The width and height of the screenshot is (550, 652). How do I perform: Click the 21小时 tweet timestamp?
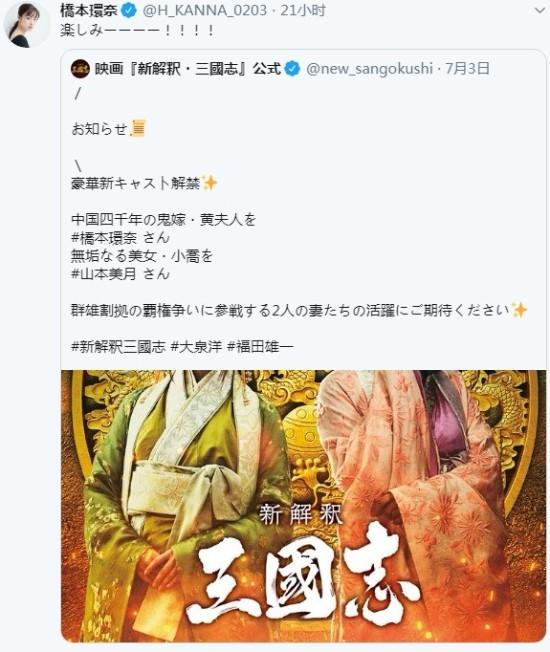click(303, 11)
